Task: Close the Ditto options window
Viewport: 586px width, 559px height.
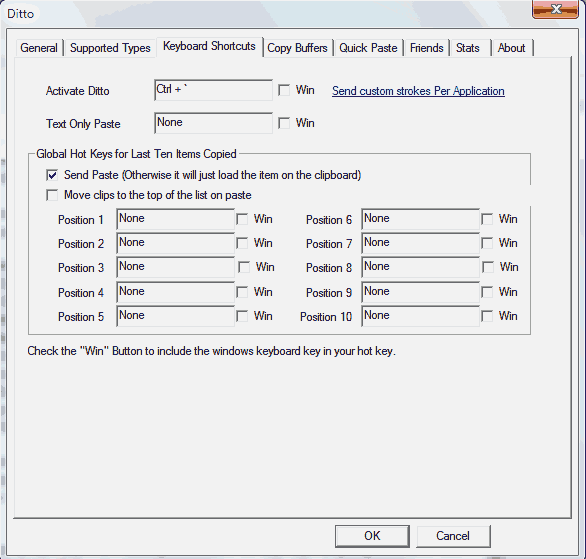Action: [556, 9]
